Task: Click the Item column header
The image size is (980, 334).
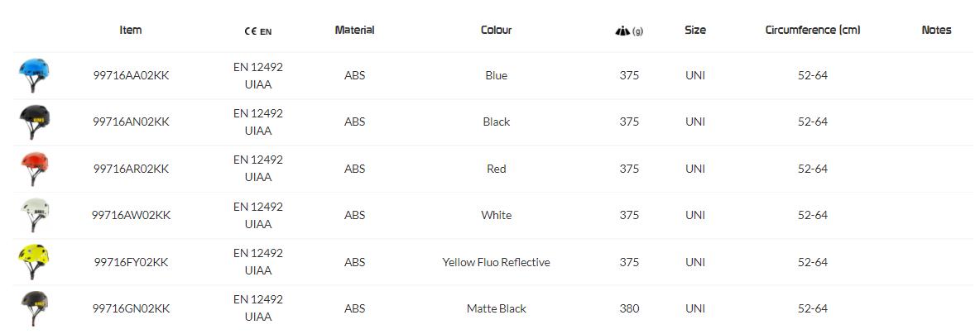Action: point(131,30)
